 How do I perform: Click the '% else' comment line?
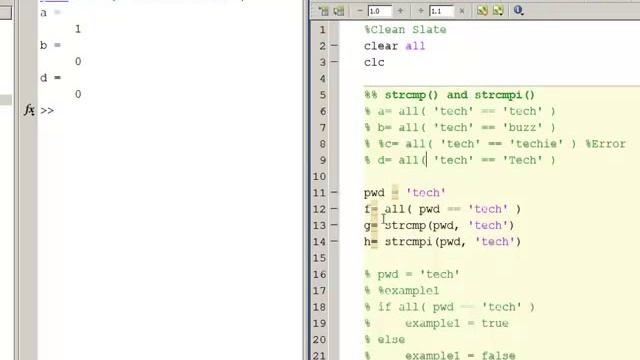pyautogui.click(x=384, y=340)
